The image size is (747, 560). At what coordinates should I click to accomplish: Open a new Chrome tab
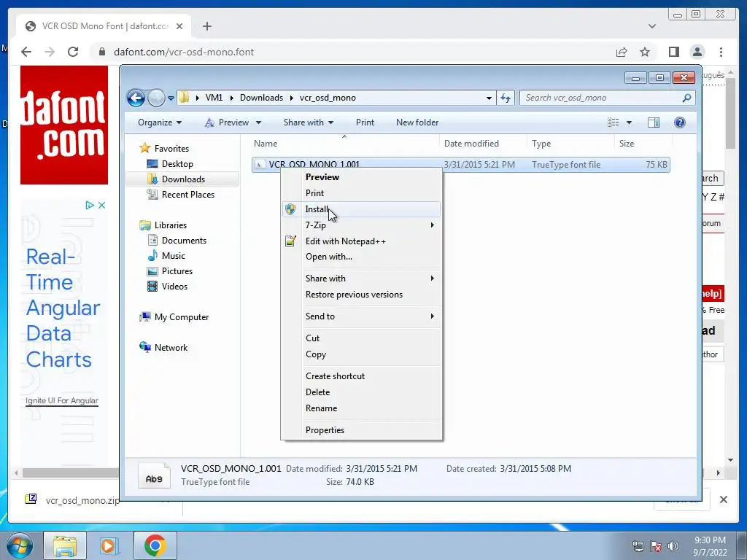206,26
